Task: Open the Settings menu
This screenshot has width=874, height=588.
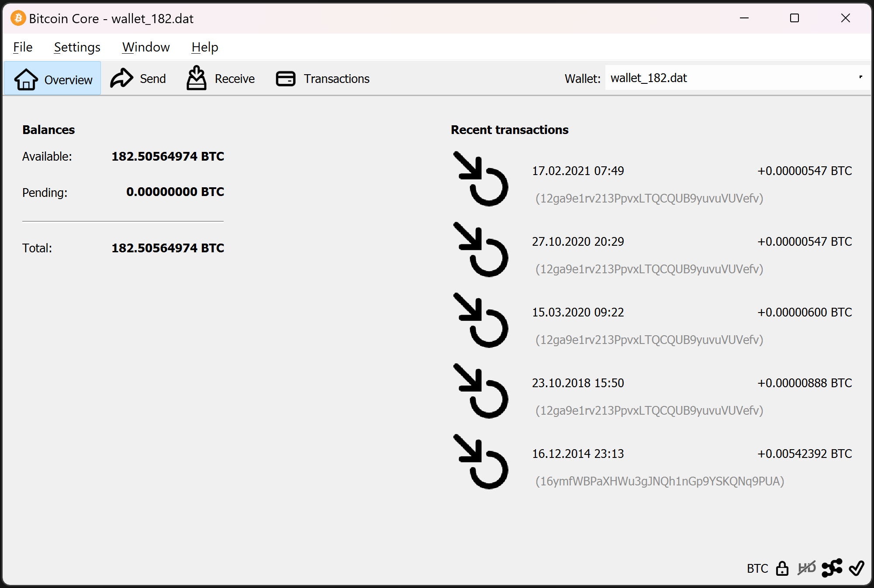Action: point(77,47)
